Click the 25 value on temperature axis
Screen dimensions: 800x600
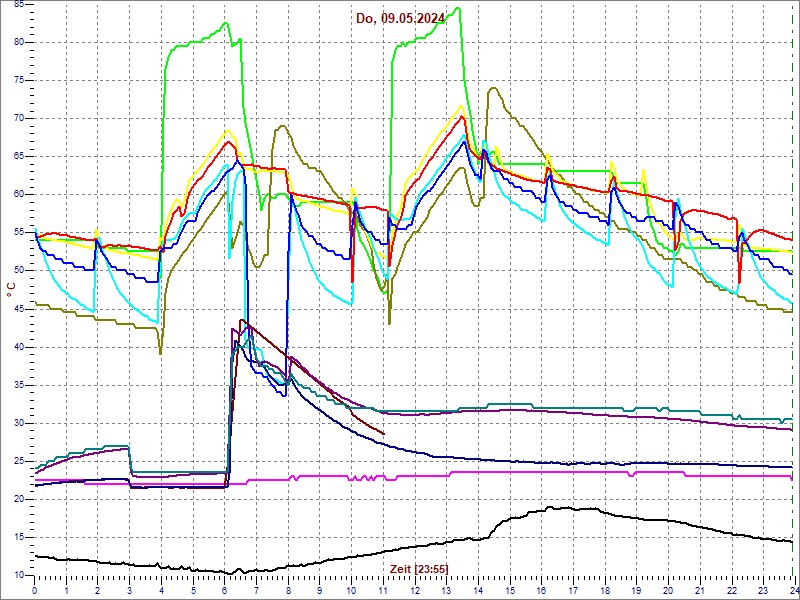pyautogui.click(x=18, y=461)
